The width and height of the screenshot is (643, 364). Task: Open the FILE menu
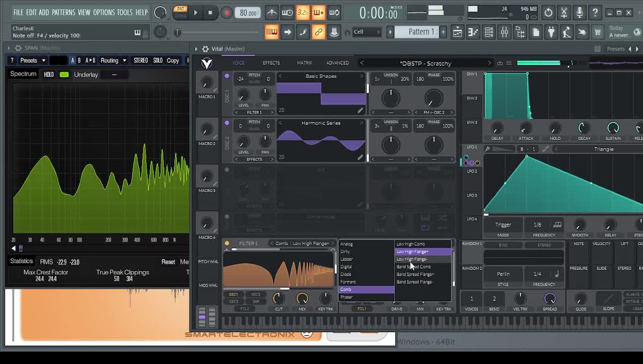click(18, 12)
